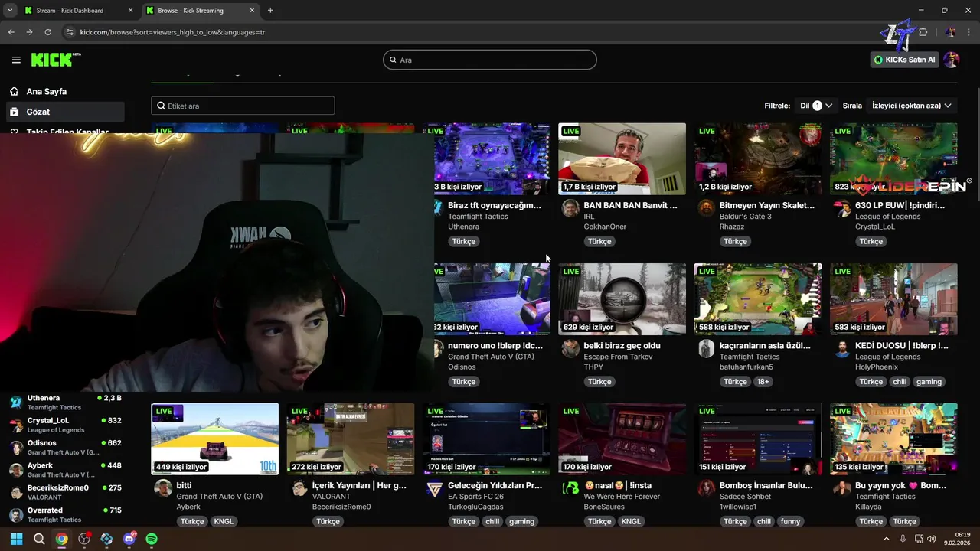Click the Etiket ara tag search field

pyautogui.click(x=243, y=106)
